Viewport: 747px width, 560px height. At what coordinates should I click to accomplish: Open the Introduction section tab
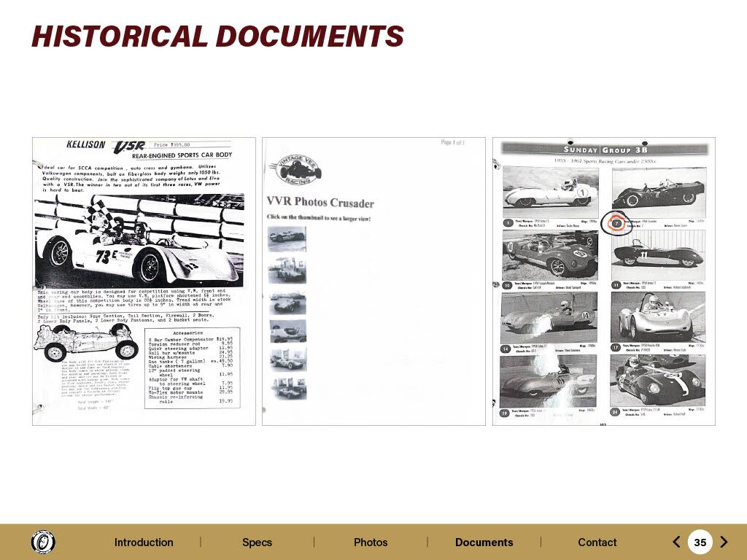(x=144, y=542)
